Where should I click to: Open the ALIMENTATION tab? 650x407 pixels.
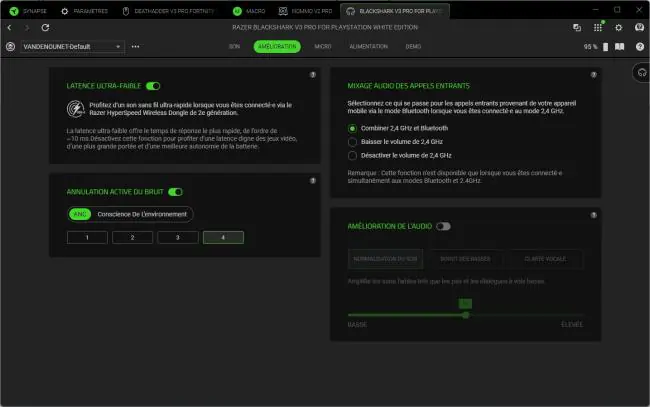[369, 46]
